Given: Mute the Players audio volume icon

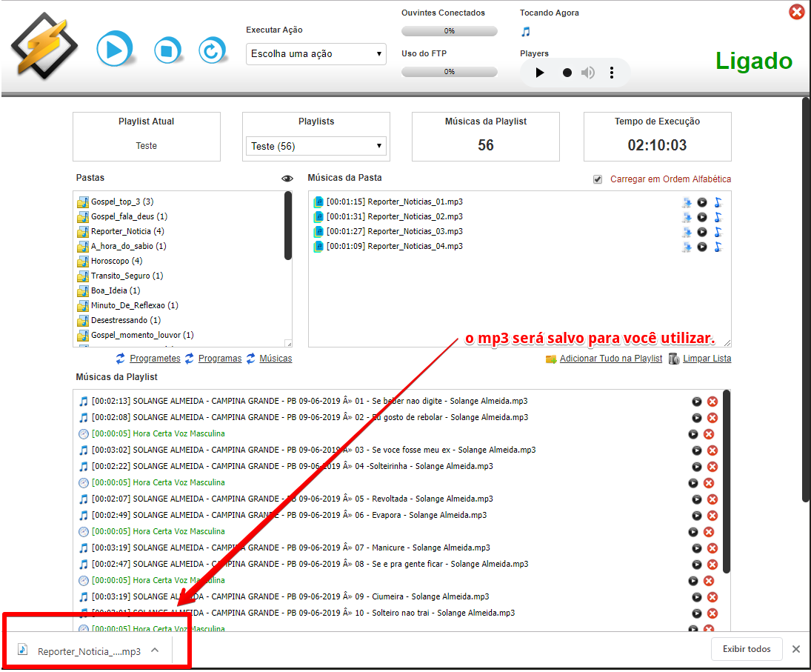Looking at the screenshot, I should click(x=588, y=73).
